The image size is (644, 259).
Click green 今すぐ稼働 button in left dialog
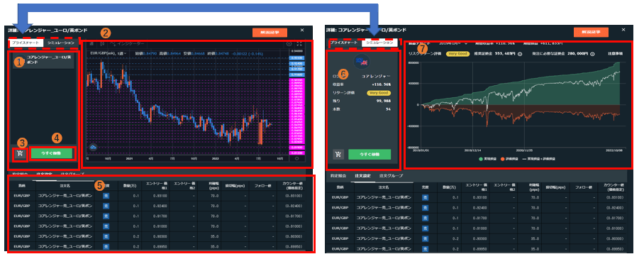pos(51,154)
